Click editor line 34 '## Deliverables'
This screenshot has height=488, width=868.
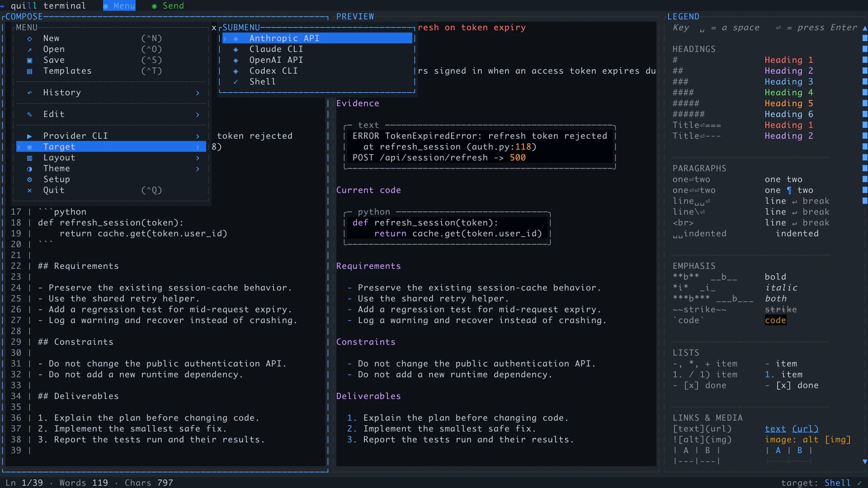78,396
